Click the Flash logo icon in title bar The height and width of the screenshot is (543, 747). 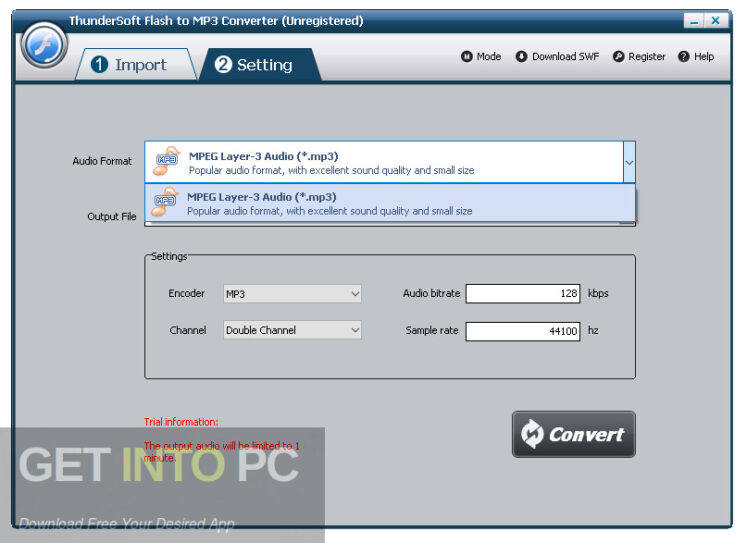click(x=44, y=45)
